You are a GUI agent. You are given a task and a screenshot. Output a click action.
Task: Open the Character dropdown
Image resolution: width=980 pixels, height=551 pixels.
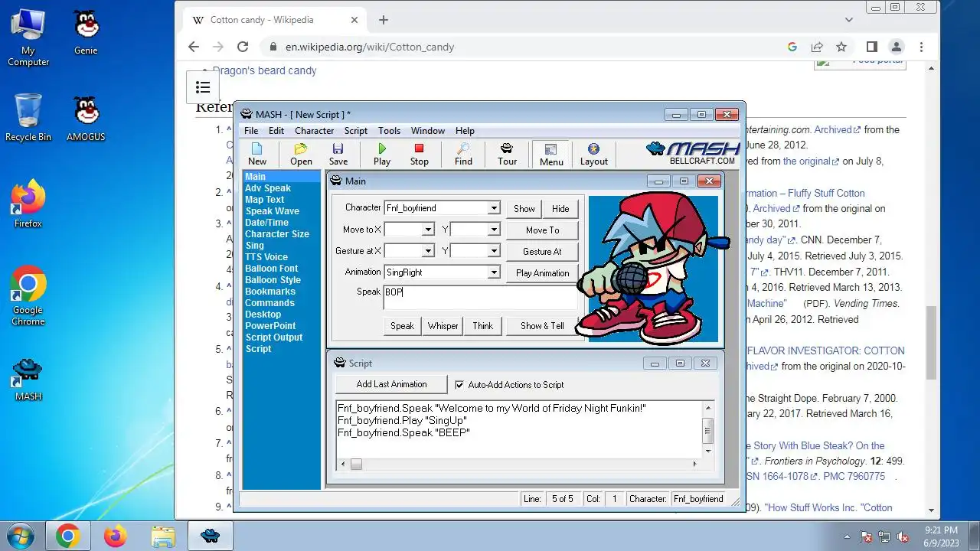494,208
